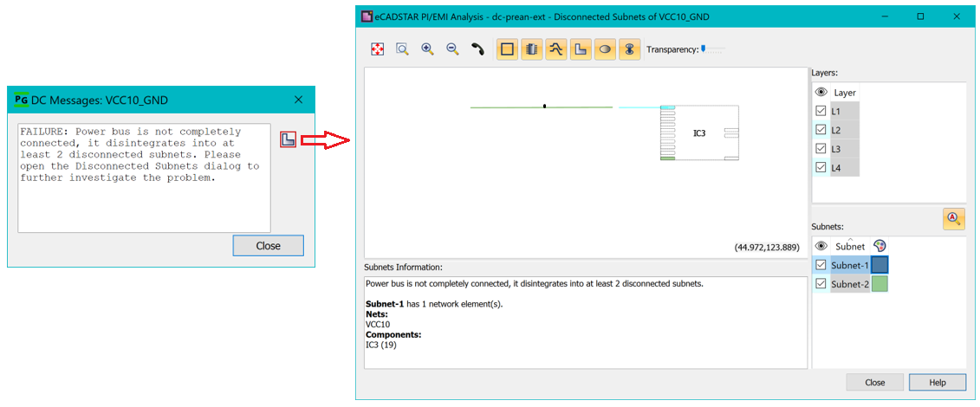Select the L3 layer row name
This screenshot has height=407, width=980.
click(845, 149)
